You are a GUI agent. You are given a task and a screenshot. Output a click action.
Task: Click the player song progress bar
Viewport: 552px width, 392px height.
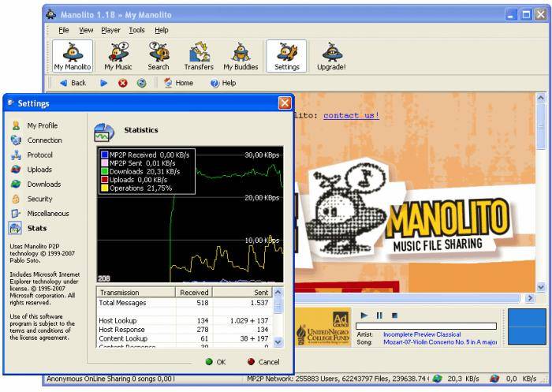pos(426,326)
